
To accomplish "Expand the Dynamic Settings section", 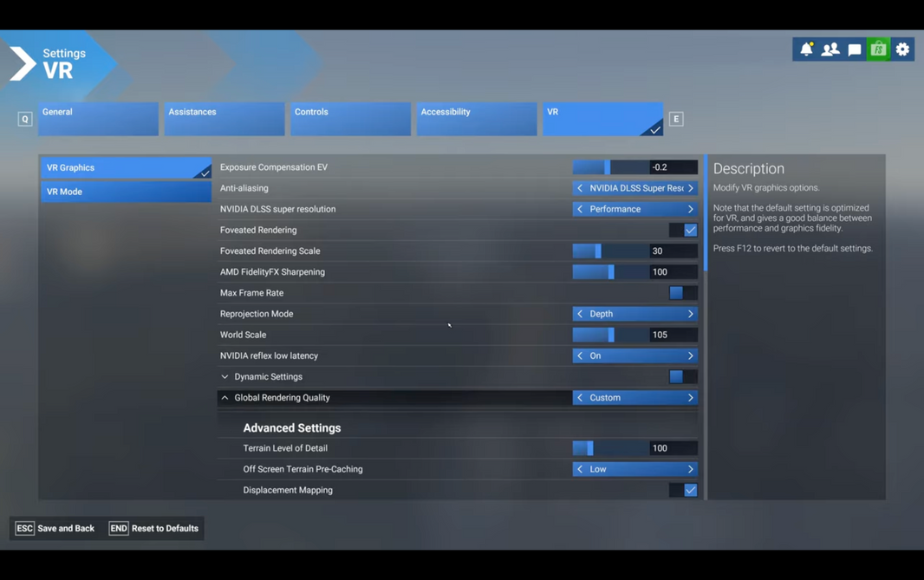I will click(x=224, y=376).
